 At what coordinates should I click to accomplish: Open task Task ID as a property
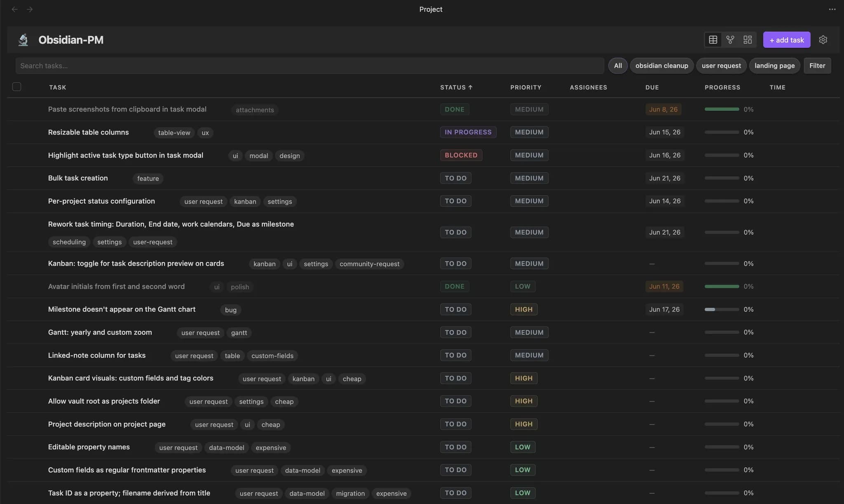pyautogui.click(x=129, y=493)
